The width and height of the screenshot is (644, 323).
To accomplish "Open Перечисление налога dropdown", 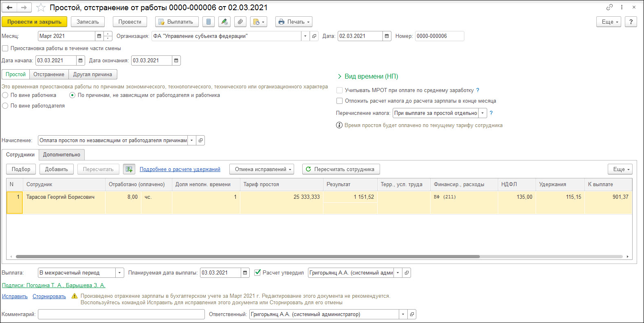I will [x=483, y=113].
